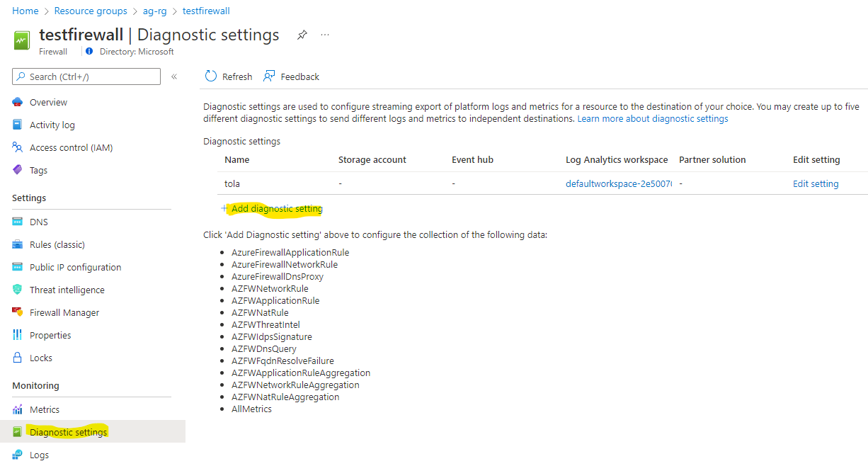Click the plus icon for adding setting
This screenshot has height=466, width=868.
pyautogui.click(x=224, y=208)
